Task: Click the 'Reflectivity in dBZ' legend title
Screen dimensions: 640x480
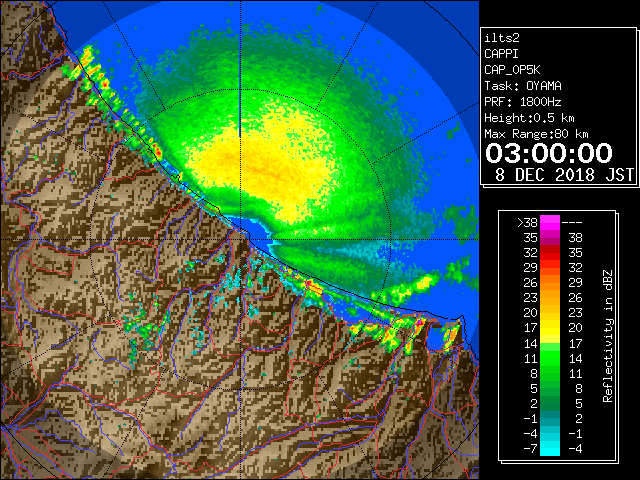Action: (x=607, y=336)
